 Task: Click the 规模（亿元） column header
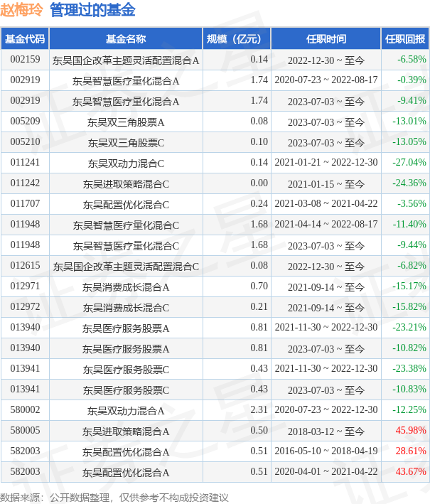click(237, 39)
